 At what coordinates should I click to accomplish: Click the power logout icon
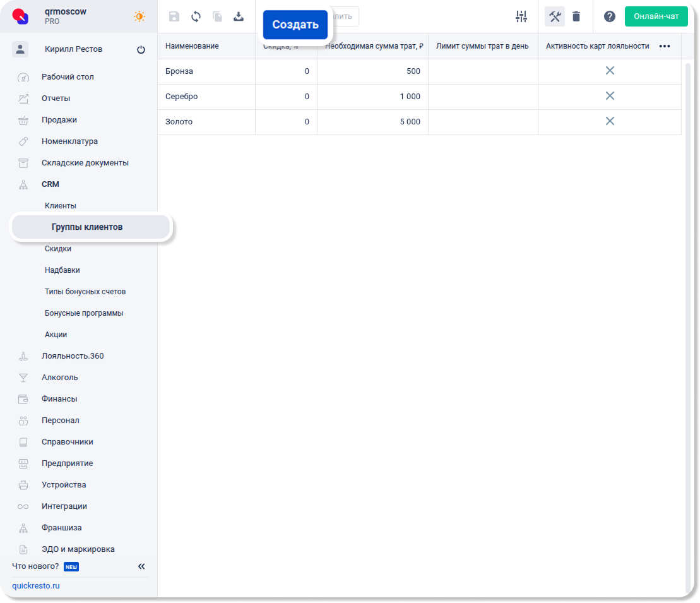[141, 50]
